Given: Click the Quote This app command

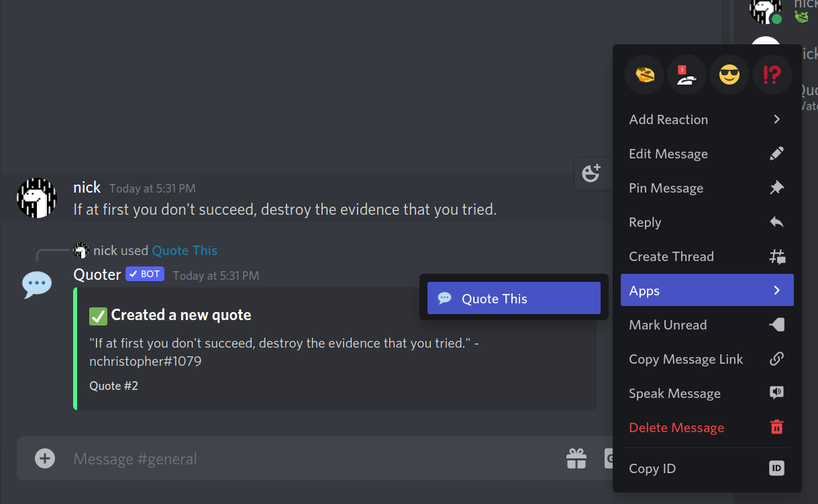Looking at the screenshot, I should coord(514,298).
